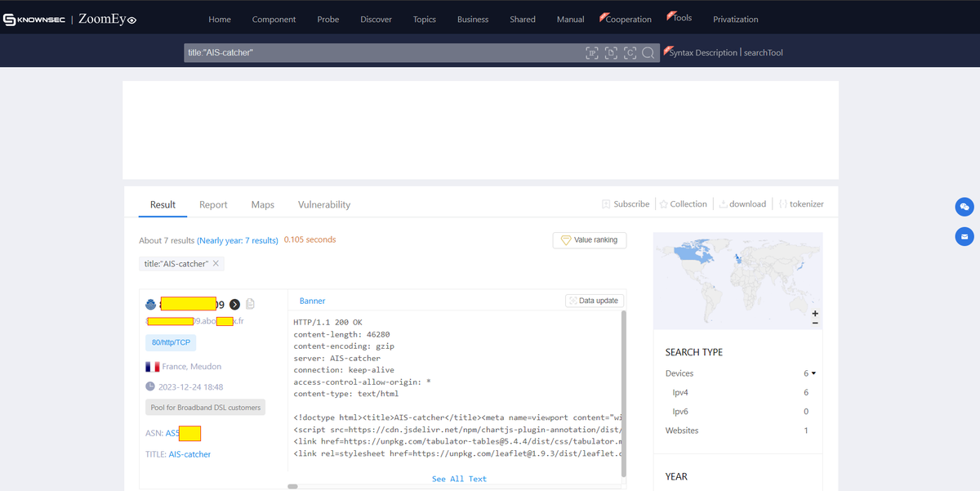This screenshot has height=491, width=980.
Task: Open the email floating contact button
Action: pyautogui.click(x=964, y=237)
